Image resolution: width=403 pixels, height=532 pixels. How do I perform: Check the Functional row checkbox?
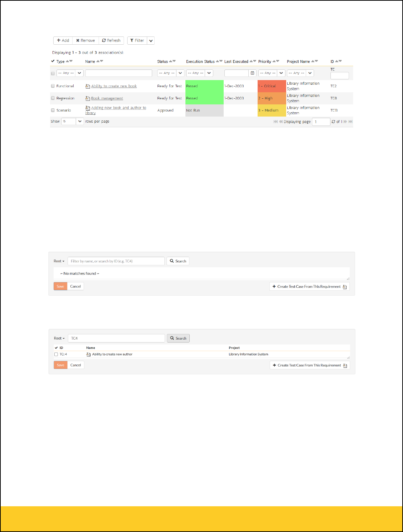click(53, 86)
